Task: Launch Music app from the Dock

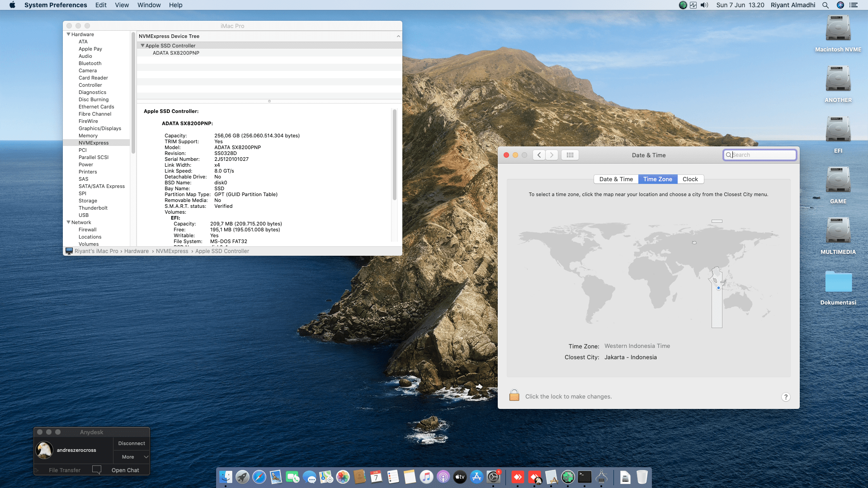Action: [426, 477]
